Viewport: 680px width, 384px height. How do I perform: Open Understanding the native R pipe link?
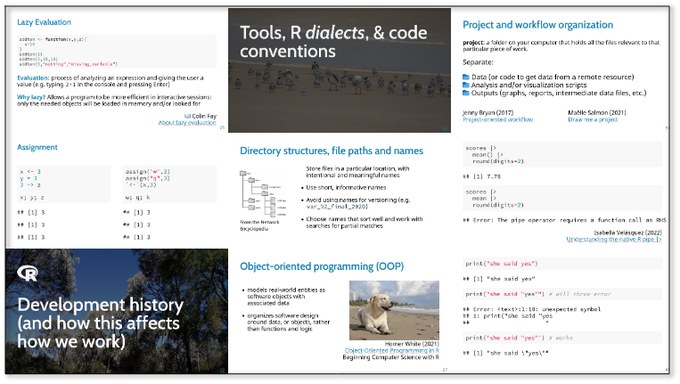pyautogui.click(x=614, y=239)
